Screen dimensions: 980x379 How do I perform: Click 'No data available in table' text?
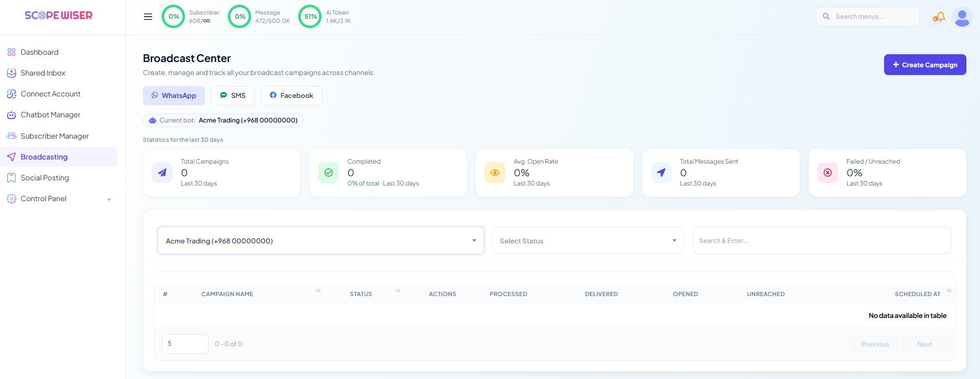(x=907, y=315)
